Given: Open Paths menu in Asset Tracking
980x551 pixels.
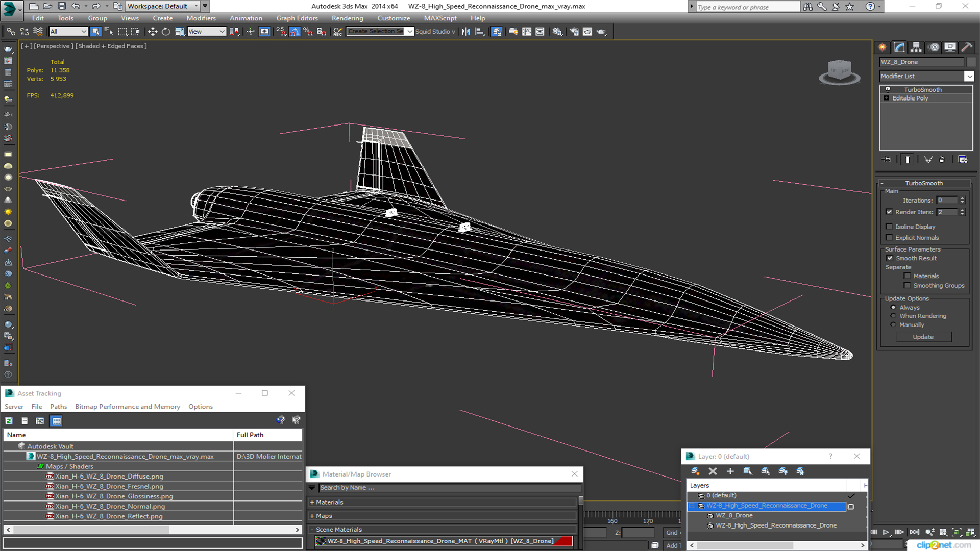Looking at the screenshot, I should click(58, 407).
